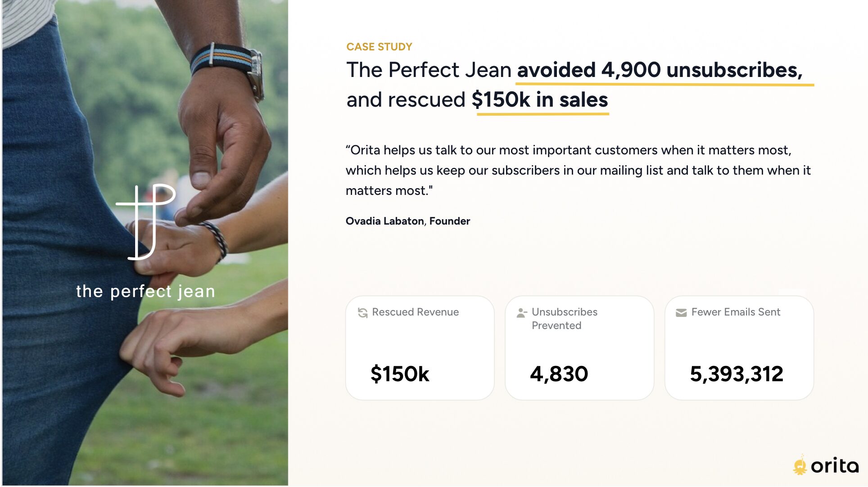Click the Orita yellow mascot logo icon
Viewport: 868px width, 487px height.
(x=800, y=465)
